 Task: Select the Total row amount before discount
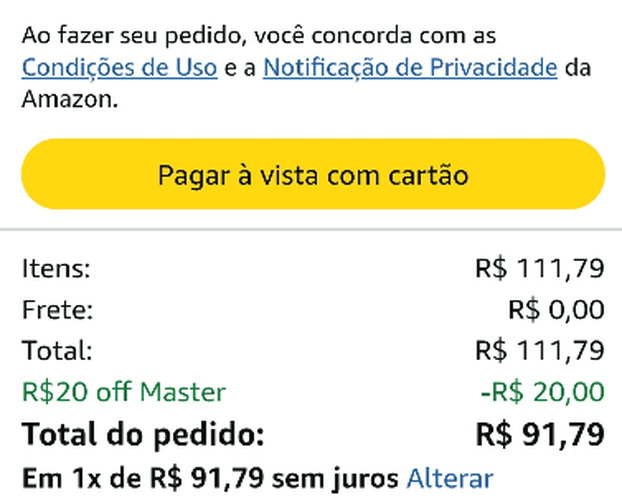point(539,350)
